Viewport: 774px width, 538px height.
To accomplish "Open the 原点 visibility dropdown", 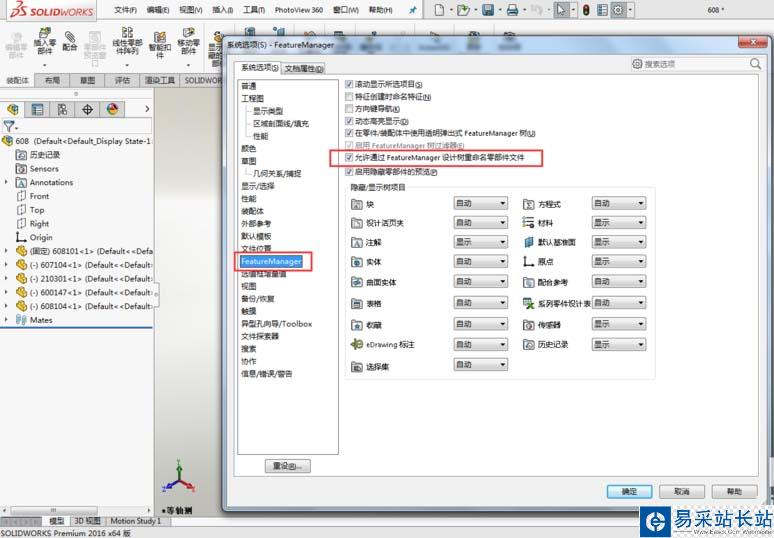I will [x=619, y=262].
